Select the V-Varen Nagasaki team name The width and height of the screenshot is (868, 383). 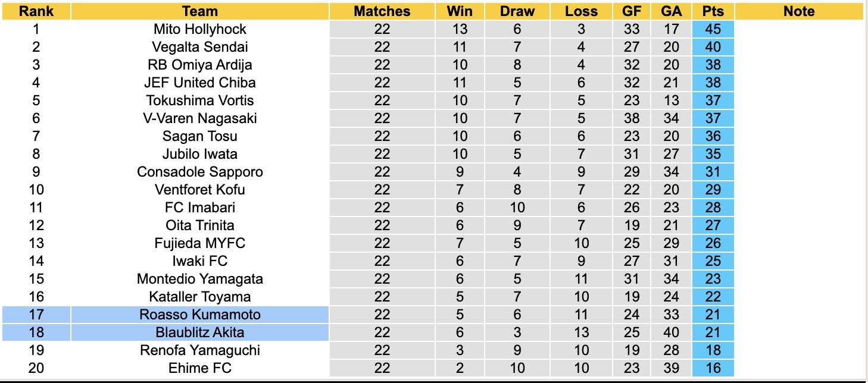[200, 118]
